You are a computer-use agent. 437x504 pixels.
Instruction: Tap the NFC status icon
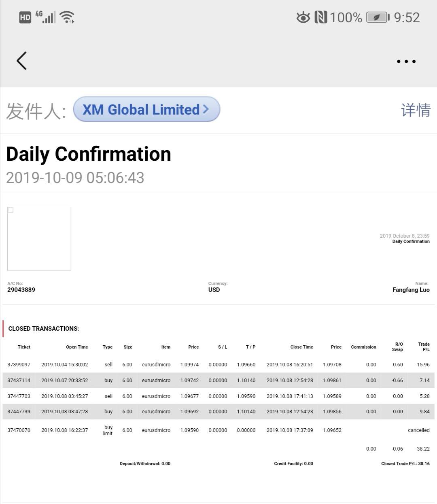click(320, 17)
